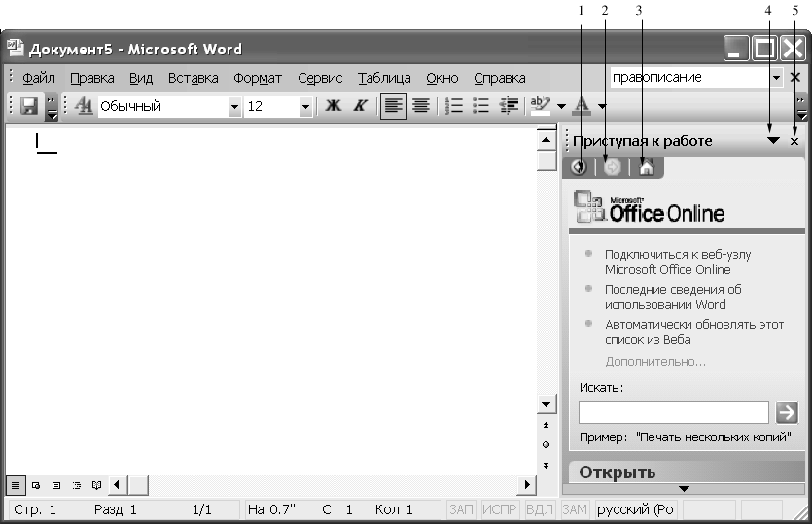Apply highlight color with marker icon

(x=541, y=106)
